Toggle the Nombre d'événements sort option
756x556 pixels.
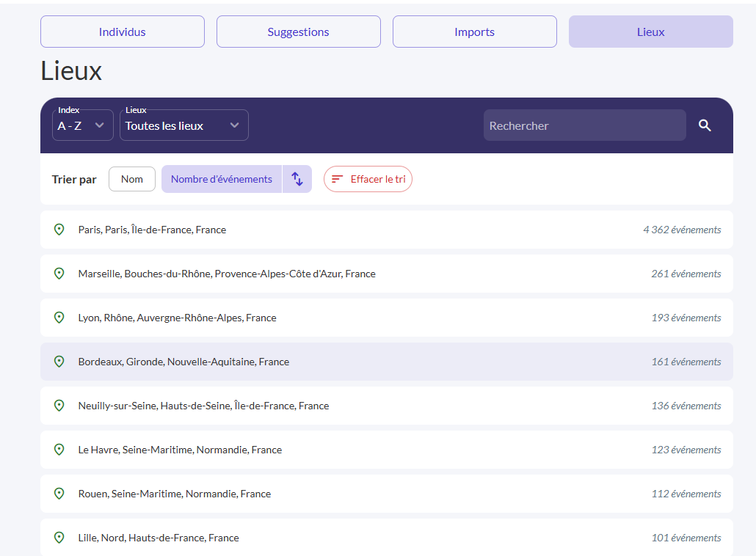click(x=222, y=179)
